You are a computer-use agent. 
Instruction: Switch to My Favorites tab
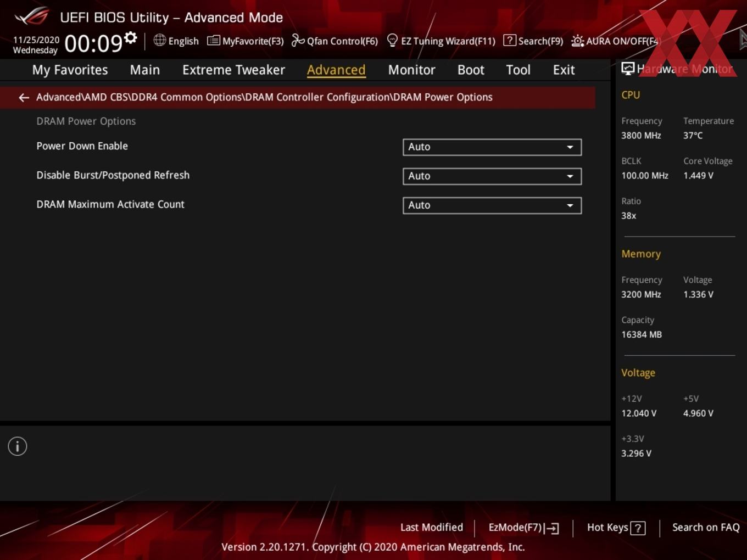[70, 70]
